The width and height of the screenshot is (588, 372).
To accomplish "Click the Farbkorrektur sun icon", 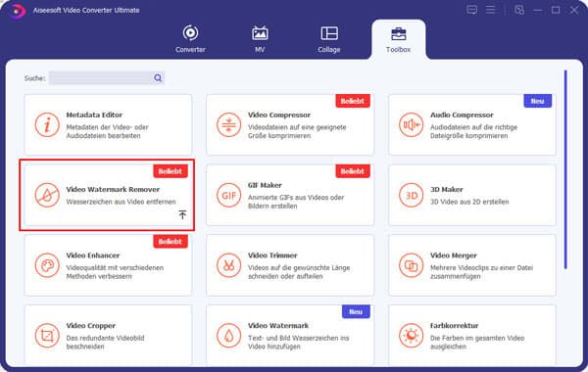I will (411, 336).
